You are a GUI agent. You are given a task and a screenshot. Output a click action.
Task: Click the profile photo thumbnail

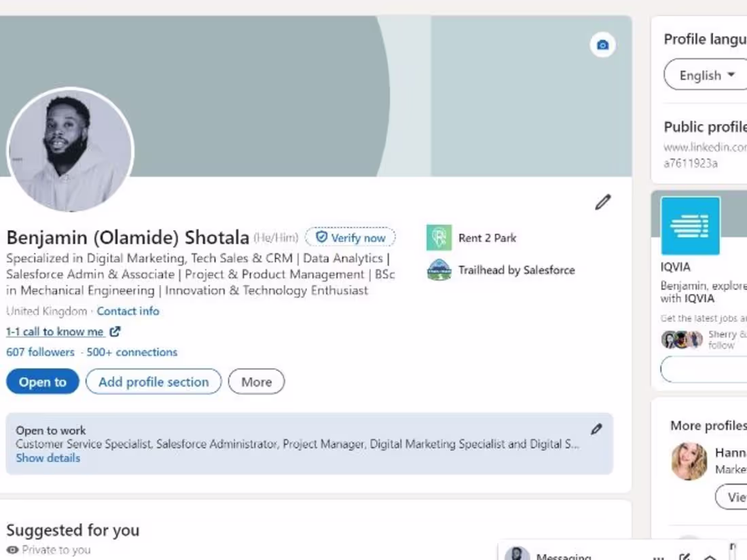click(x=70, y=151)
